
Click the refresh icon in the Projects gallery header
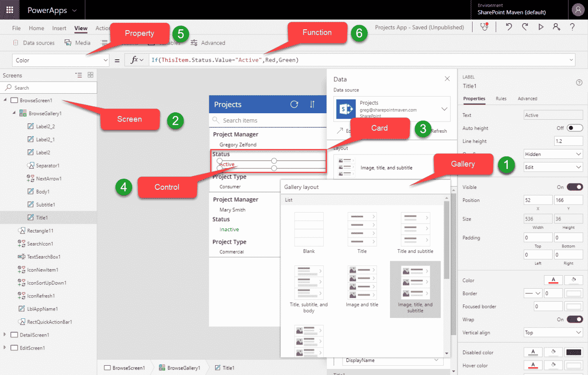point(294,104)
